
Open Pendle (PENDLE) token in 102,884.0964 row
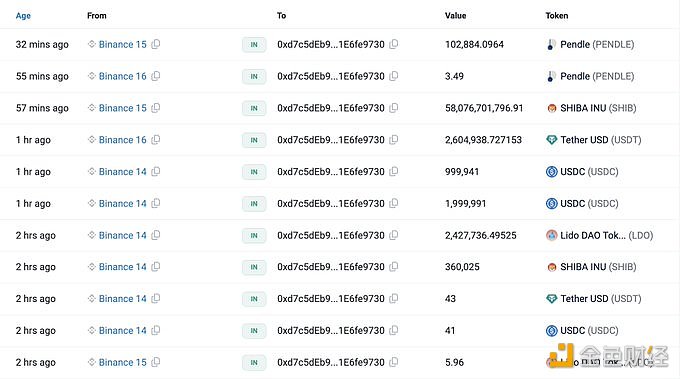(x=597, y=44)
